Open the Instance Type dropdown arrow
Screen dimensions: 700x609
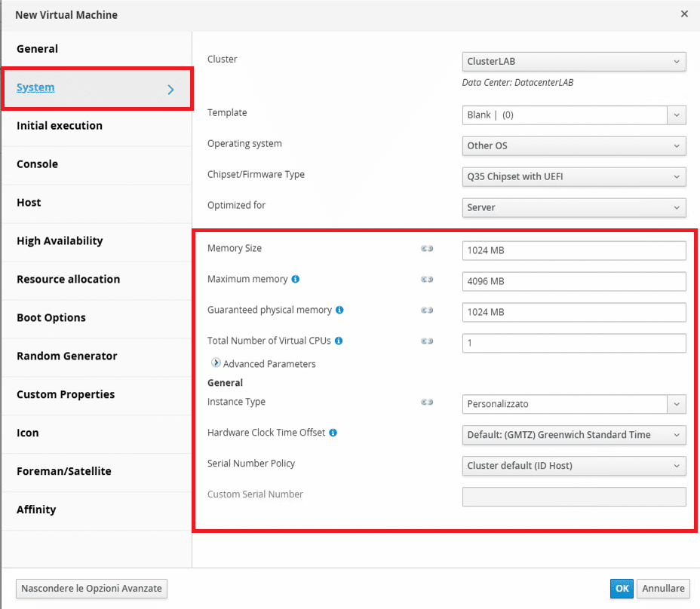point(677,404)
